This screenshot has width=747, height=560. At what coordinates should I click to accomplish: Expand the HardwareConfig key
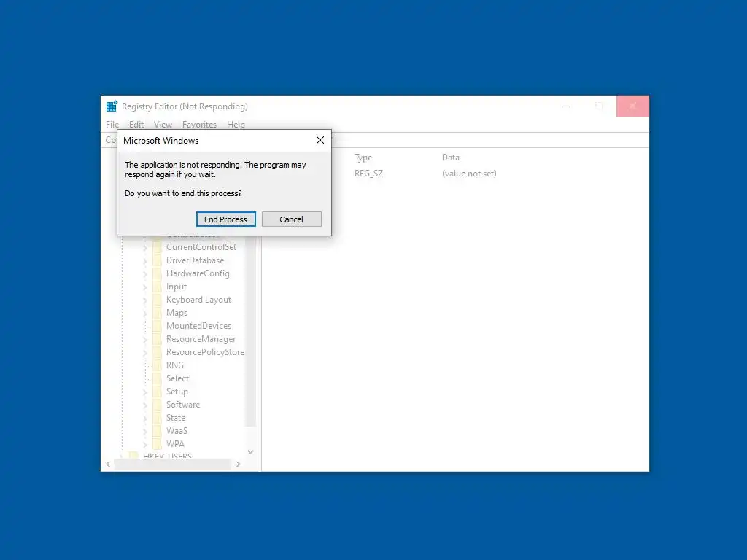tap(145, 274)
